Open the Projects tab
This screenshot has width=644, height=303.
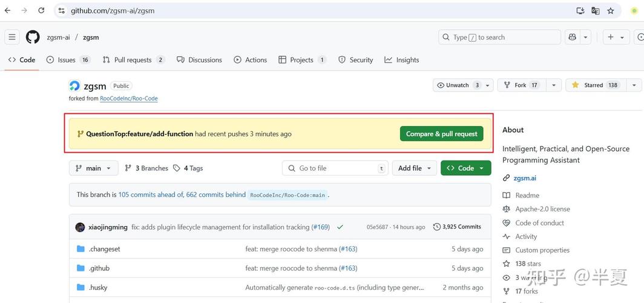point(302,59)
